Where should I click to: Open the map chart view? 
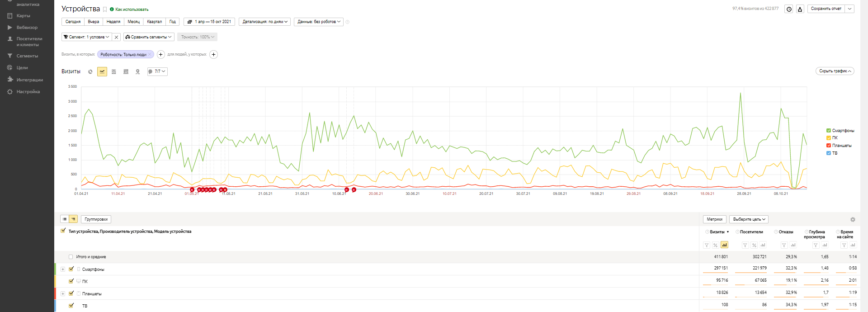138,71
